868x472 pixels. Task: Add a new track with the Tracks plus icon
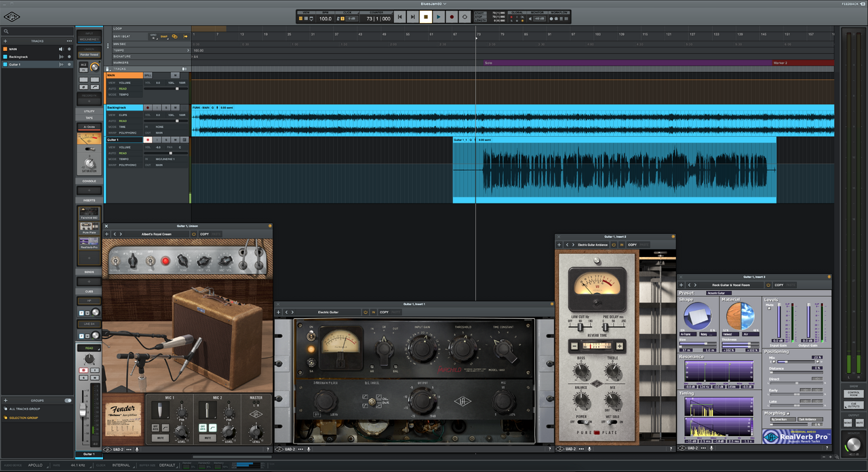[5, 41]
